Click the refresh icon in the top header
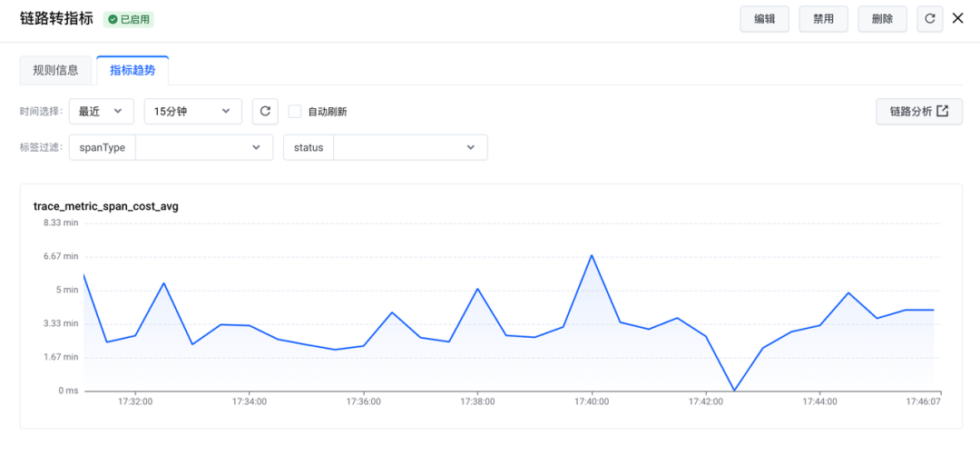980x475 pixels. point(929,19)
